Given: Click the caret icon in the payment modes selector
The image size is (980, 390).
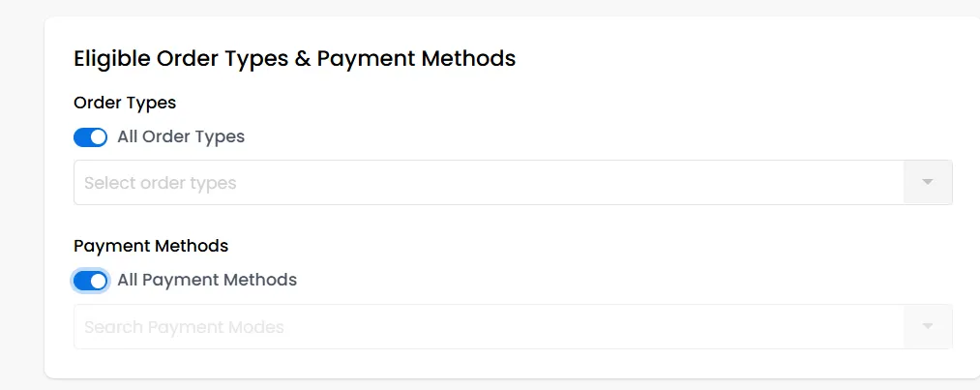Looking at the screenshot, I should 928,326.
